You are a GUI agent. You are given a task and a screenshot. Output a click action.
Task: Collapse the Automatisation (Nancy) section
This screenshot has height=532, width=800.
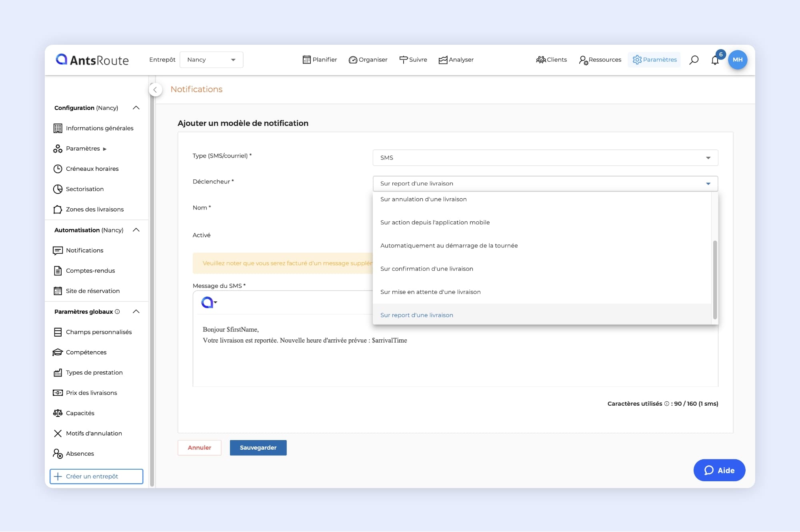point(136,230)
